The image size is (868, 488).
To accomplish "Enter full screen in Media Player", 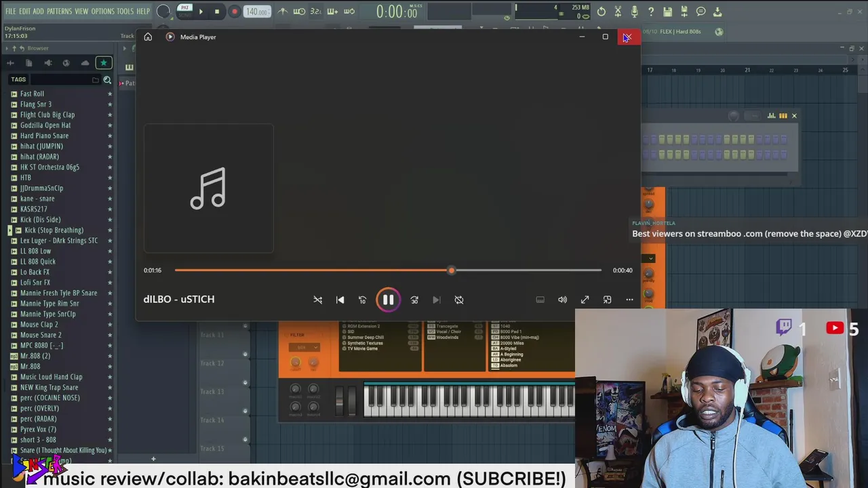I will click(585, 300).
